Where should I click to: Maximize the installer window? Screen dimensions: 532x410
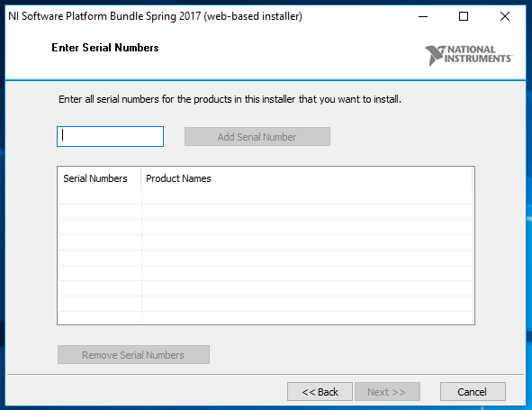tap(464, 16)
